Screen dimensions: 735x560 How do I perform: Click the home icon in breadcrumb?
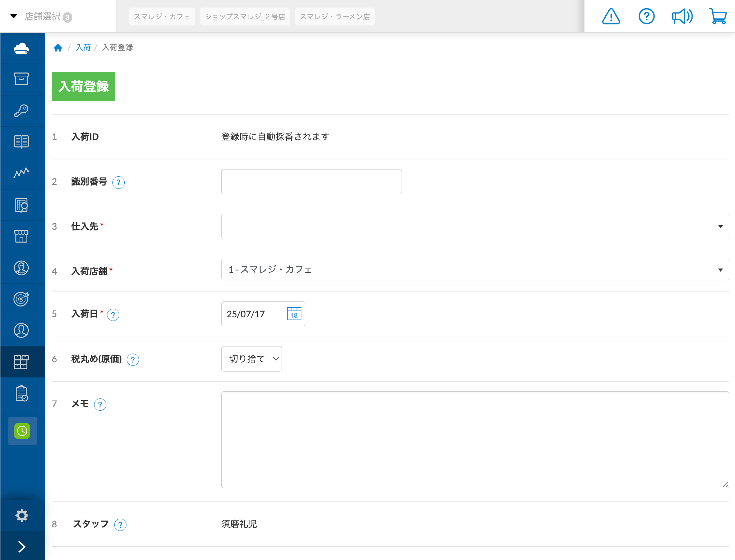(x=58, y=48)
